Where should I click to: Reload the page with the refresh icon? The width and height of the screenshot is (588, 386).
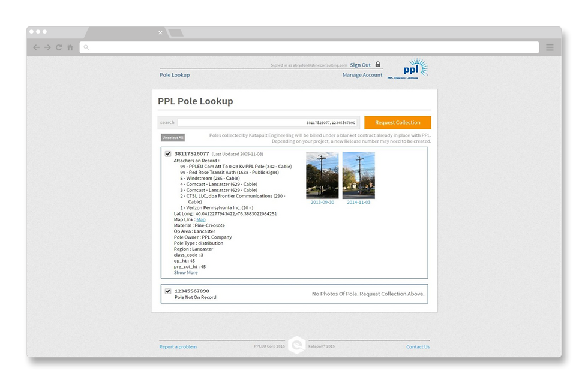(59, 47)
